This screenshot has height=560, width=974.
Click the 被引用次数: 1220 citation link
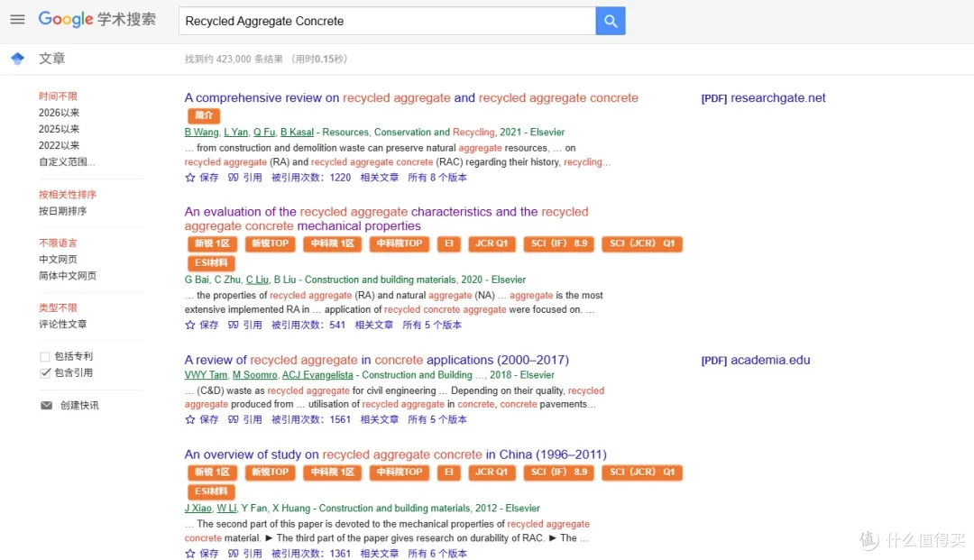coord(311,178)
